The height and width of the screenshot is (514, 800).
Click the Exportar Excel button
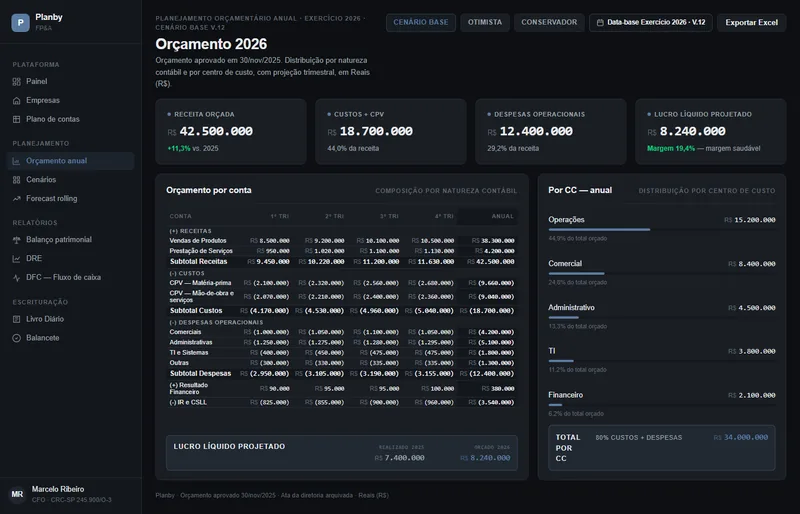(752, 22)
